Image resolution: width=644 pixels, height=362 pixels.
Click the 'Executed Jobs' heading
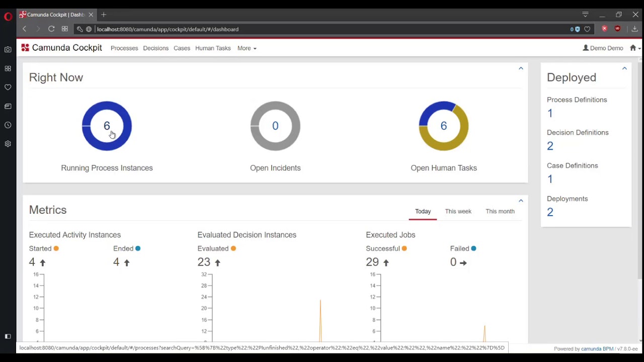click(x=390, y=235)
